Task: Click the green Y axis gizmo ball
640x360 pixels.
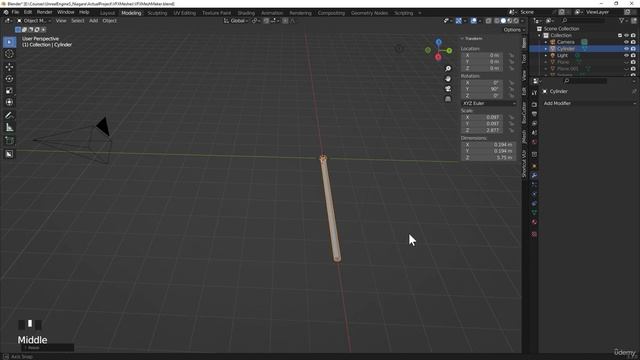Action: point(449,51)
